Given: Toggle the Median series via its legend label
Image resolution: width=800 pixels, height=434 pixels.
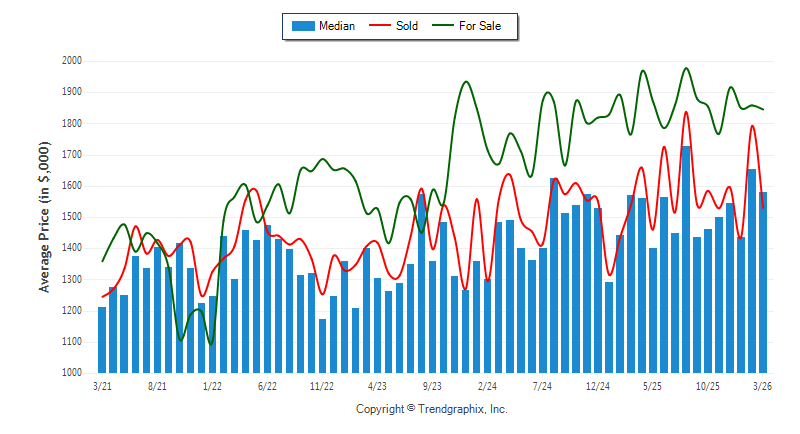Looking at the screenshot, I should coord(337,26).
